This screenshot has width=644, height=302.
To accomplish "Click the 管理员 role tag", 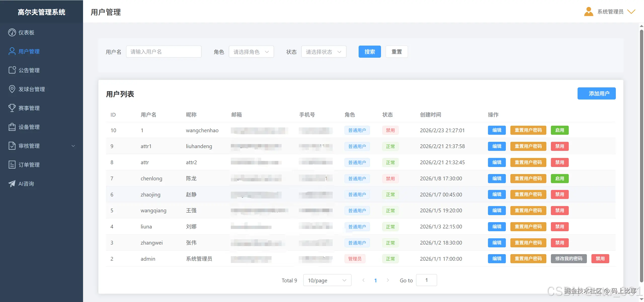I will [x=355, y=259].
